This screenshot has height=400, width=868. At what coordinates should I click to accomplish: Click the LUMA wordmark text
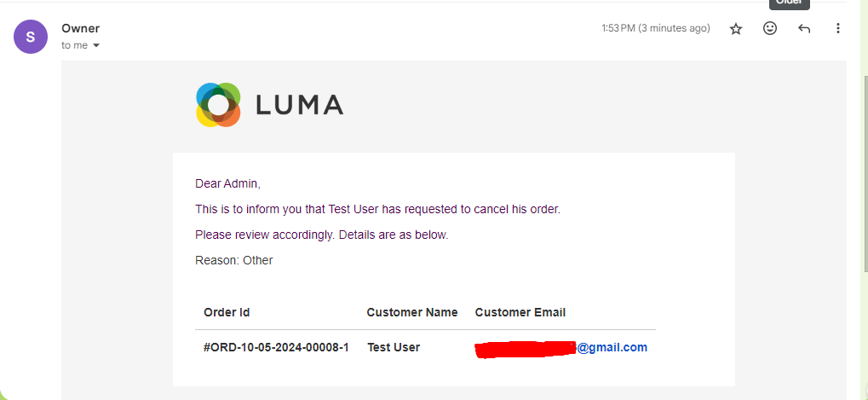(x=299, y=106)
